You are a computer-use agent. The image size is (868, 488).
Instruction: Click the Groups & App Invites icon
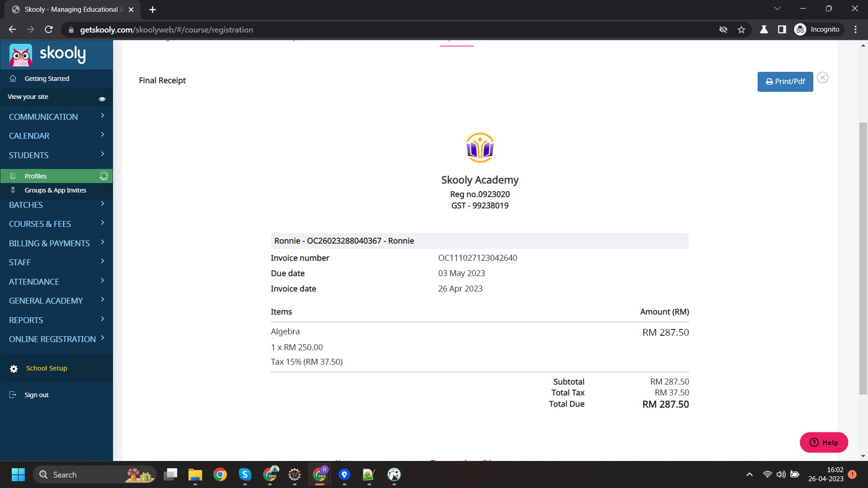click(13, 190)
